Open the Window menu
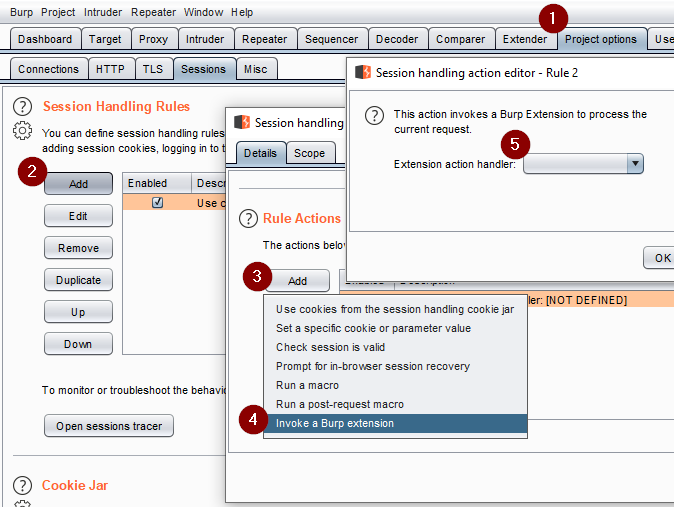Screen dimensions: 674x507 (203, 12)
